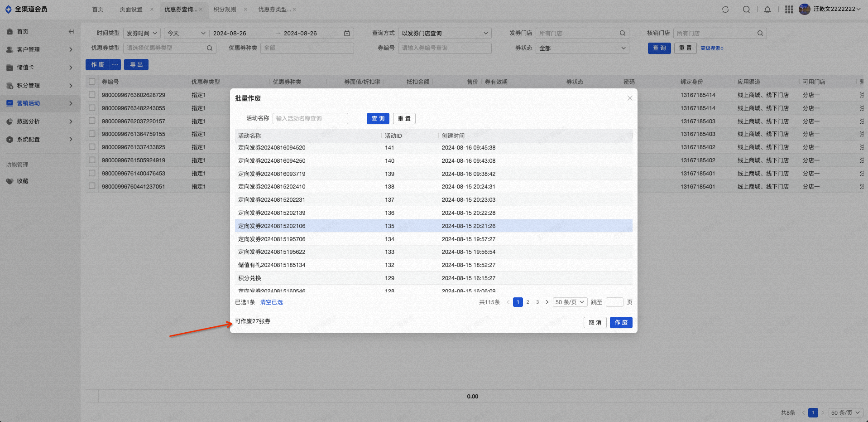Check row 98000996762037220157
Screen dimensions: 868x422
pos(92,121)
